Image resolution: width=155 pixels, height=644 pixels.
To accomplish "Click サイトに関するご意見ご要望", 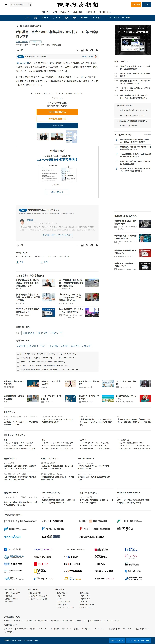I will click(139, 640).
